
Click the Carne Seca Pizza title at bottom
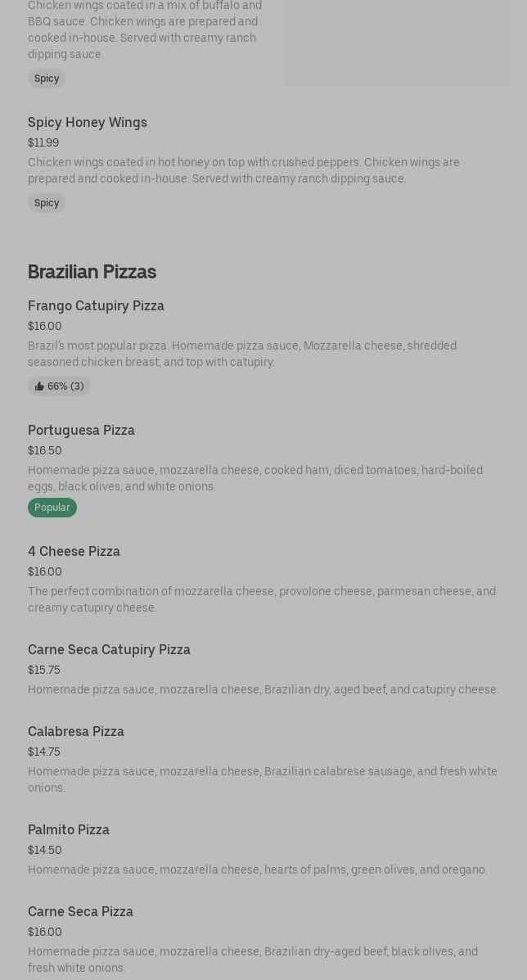pyautogui.click(x=80, y=911)
